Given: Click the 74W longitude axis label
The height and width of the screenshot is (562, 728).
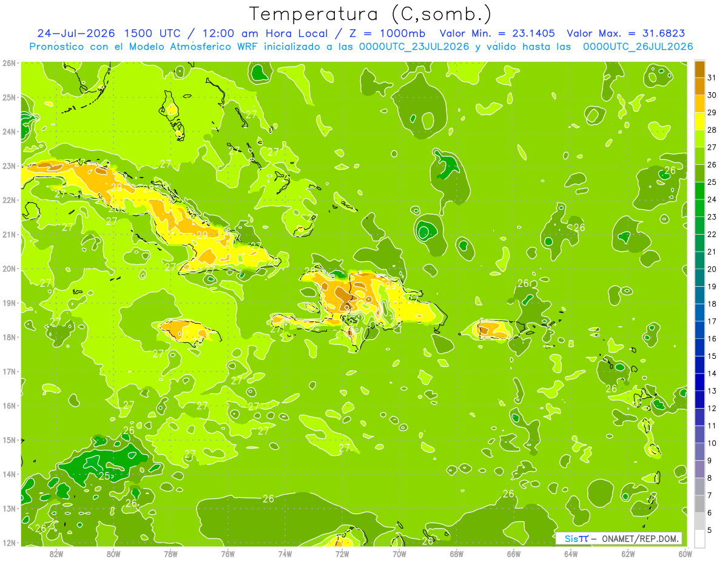Looking at the screenshot, I should (285, 553).
